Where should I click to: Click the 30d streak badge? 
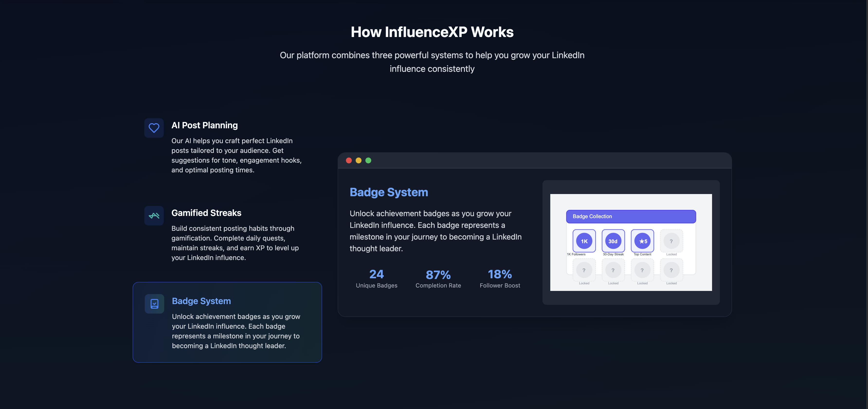[613, 241]
